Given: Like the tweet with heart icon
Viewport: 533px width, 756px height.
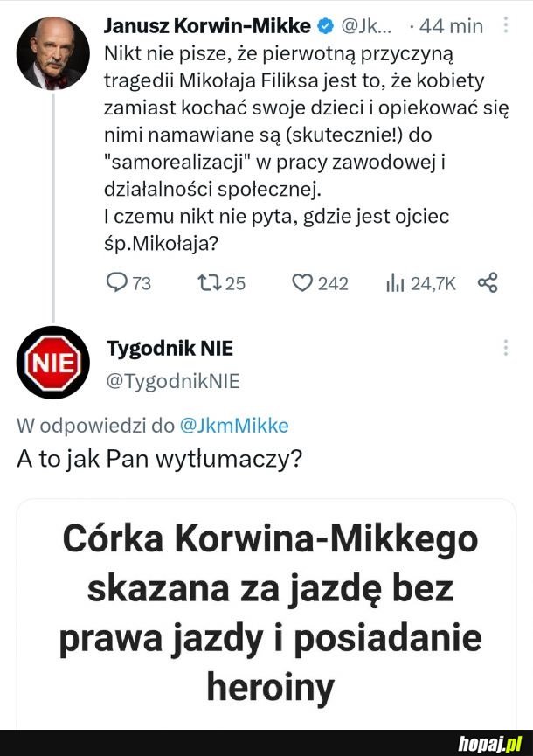Looking at the screenshot, I should [302, 283].
